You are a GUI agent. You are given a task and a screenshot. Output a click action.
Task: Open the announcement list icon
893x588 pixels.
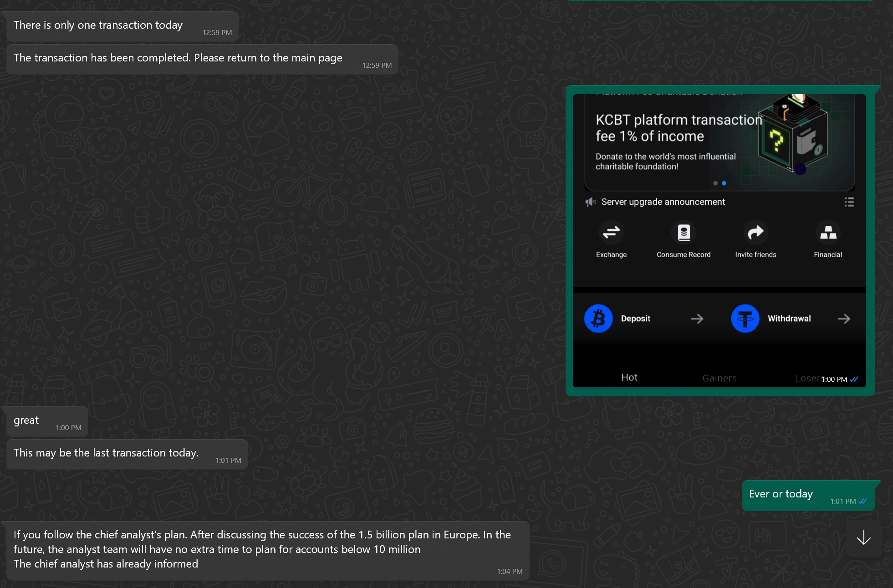849,202
